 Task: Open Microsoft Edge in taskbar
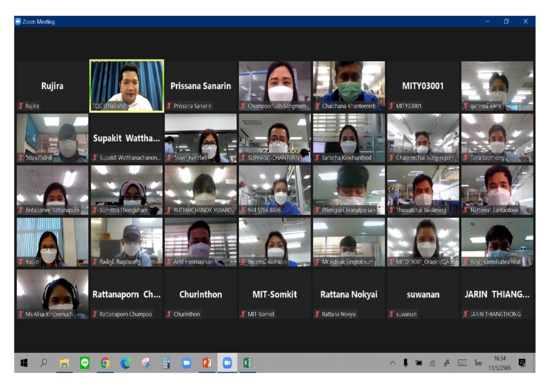click(x=125, y=363)
